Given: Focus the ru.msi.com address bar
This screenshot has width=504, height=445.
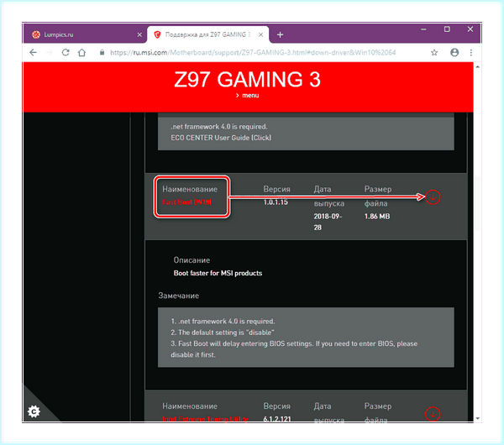Looking at the screenshot, I should point(253,52).
